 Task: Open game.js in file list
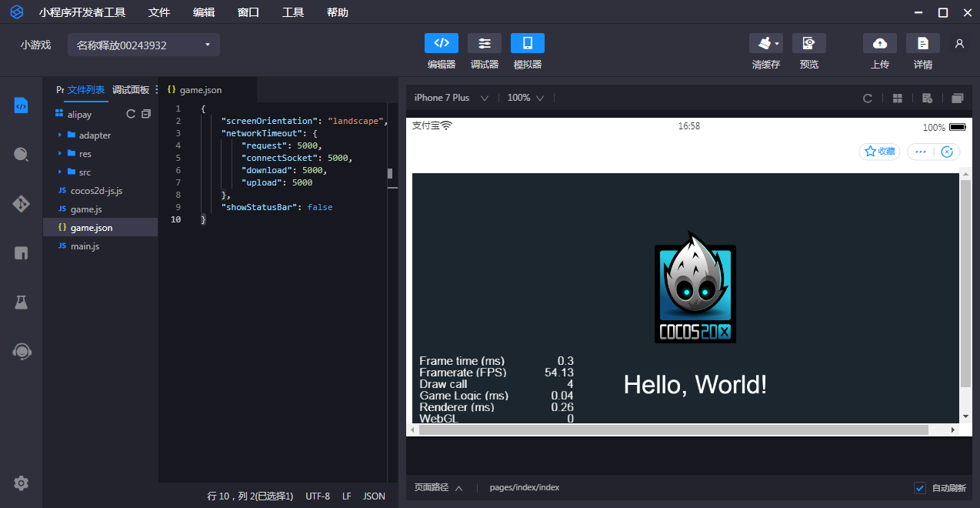coord(101,209)
